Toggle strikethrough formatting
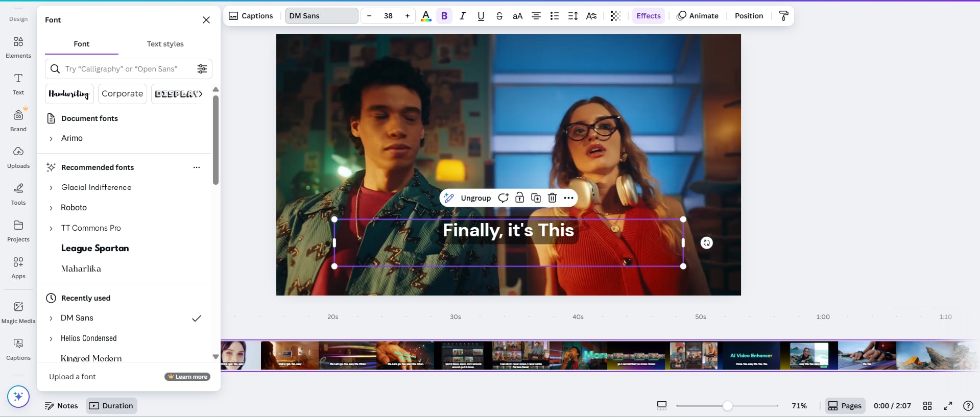This screenshot has height=417, width=980. pyautogui.click(x=499, y=16)
